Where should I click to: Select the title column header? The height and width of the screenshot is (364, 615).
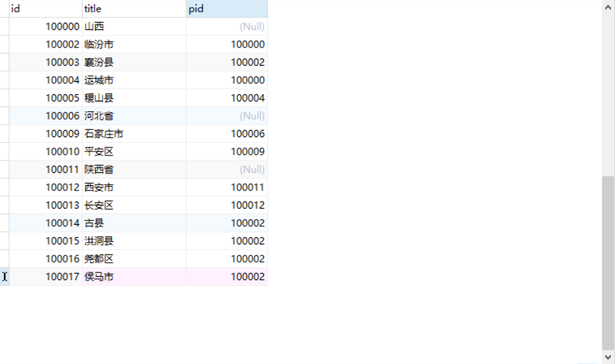pyautogui.click(x=134, y=8)
